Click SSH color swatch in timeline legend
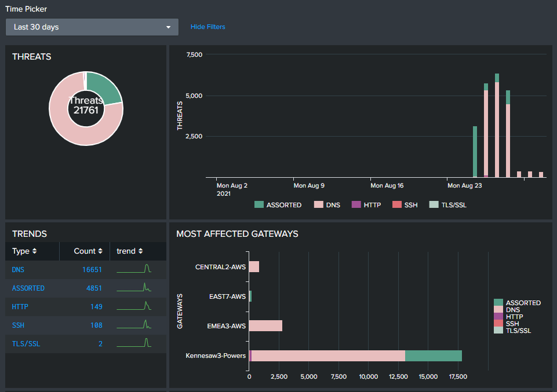 [x=396, y=205]
